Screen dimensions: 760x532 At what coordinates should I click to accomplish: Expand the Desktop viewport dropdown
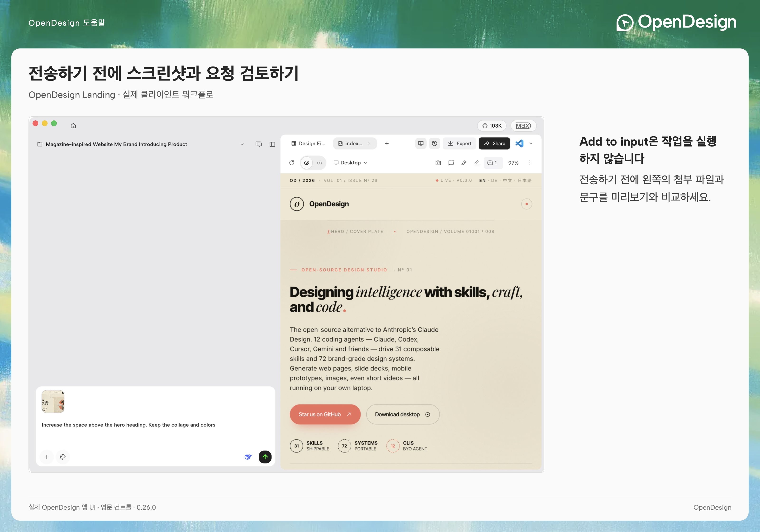point(350,162)
